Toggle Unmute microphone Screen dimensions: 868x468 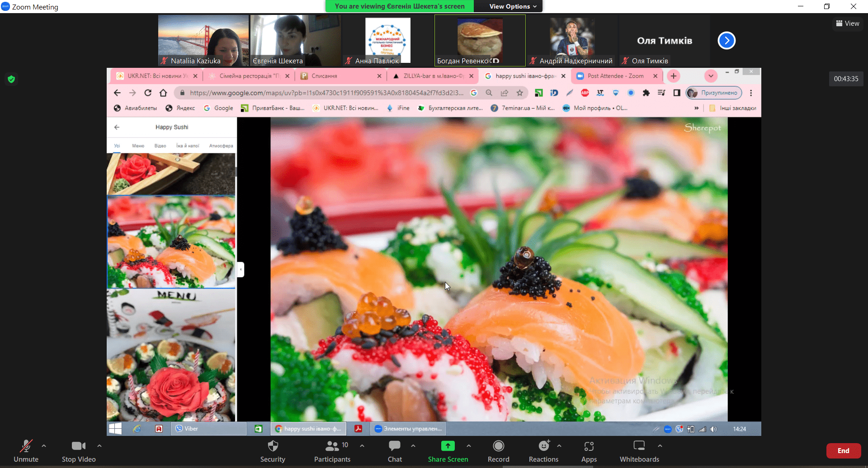click(x=26, y=446)
